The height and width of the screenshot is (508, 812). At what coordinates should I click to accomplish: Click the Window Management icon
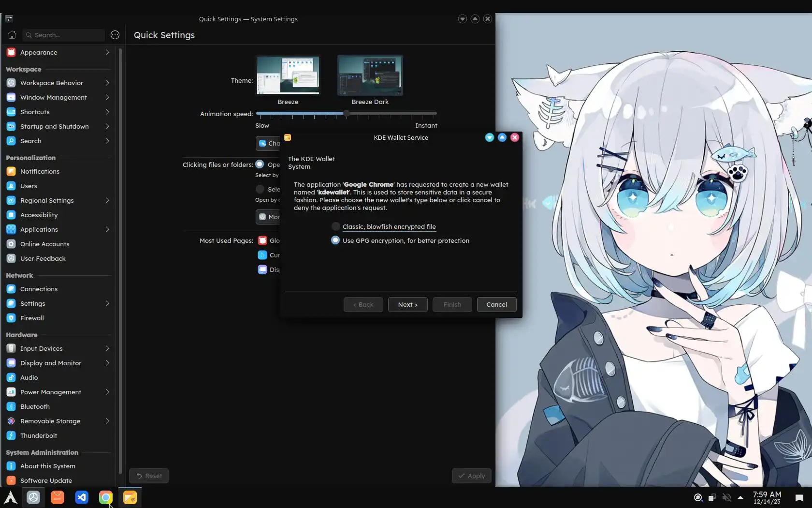11,97
